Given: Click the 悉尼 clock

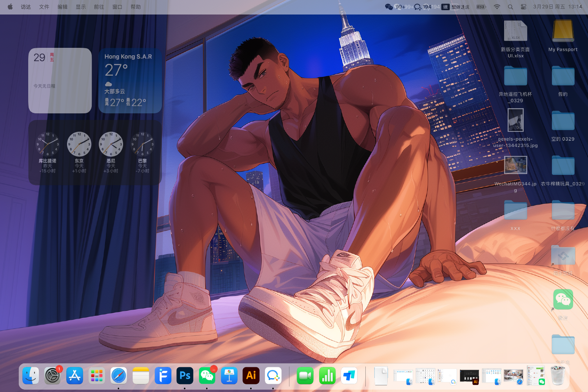Looking at the screenshot, I should tap(111, 153).
